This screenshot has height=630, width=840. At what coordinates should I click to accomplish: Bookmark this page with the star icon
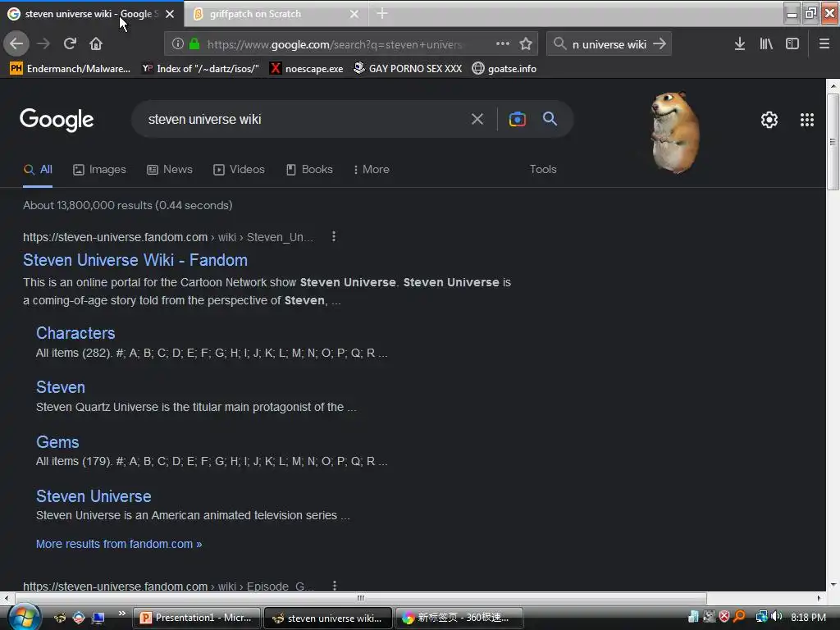(526, 44)
